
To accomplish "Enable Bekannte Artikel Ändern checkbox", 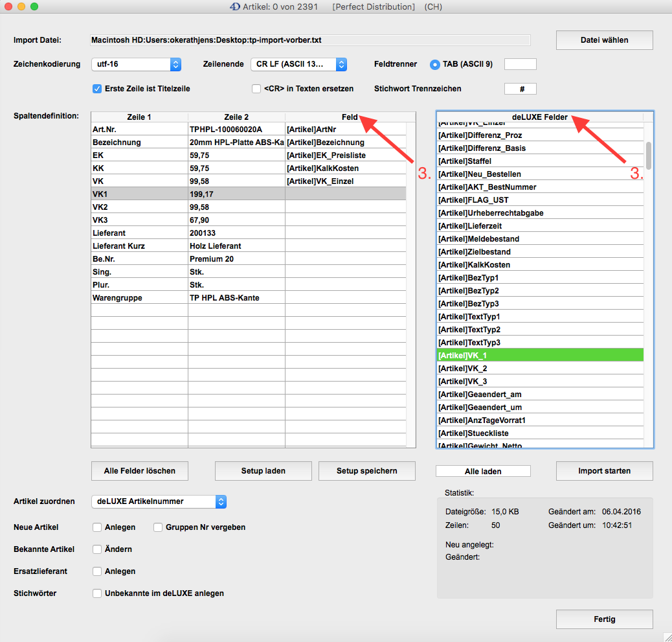I will [98, 549].
